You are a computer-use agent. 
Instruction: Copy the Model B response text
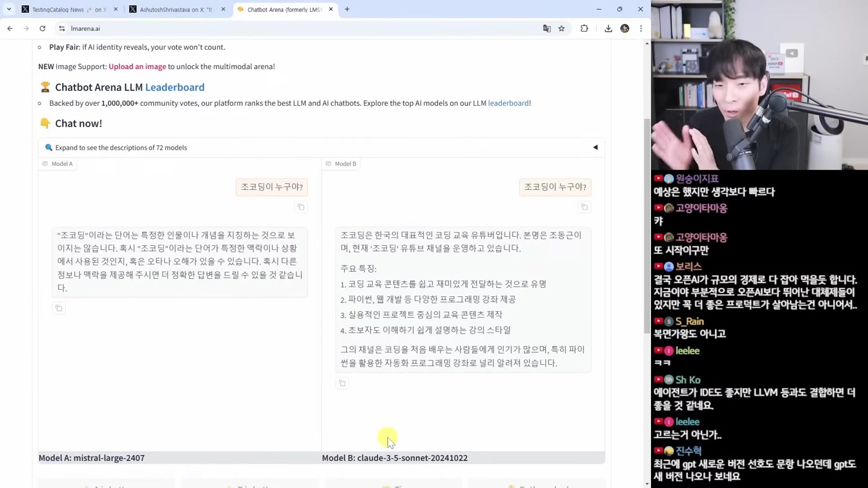click(342, 383)
